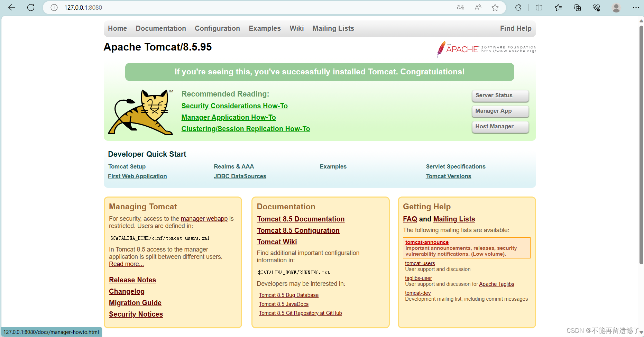Click the $CATALINA_HOME/RUNNING.txt text
Viewport: 644px width, 337px height.
294,272
